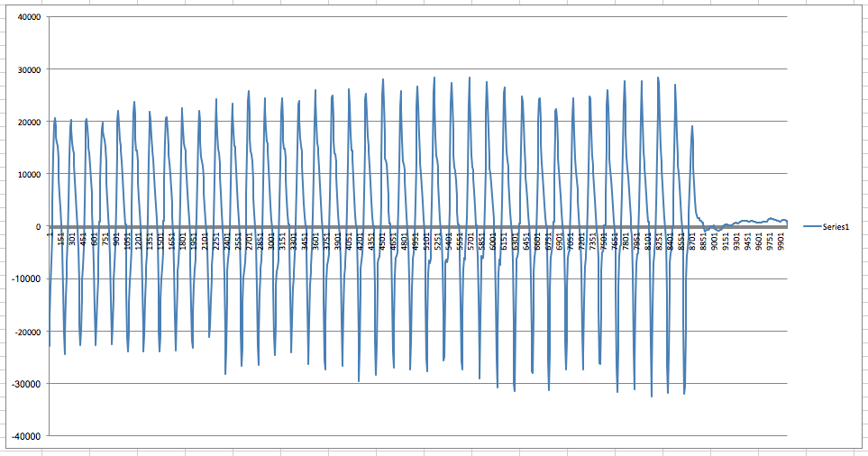868x456 pixels.
Task: Select the 9151 horizontal axis label
Action: point(726,242)
